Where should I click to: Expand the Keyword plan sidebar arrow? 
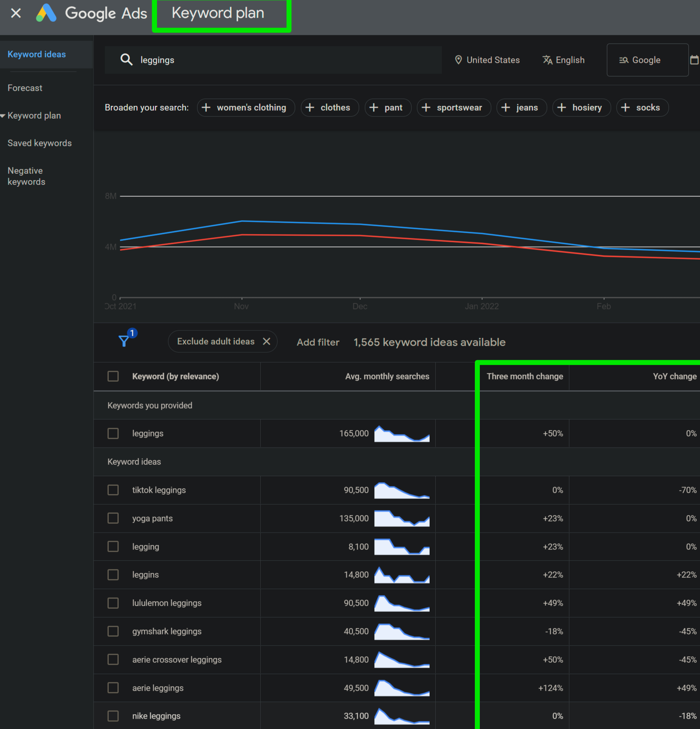(3, 116)
